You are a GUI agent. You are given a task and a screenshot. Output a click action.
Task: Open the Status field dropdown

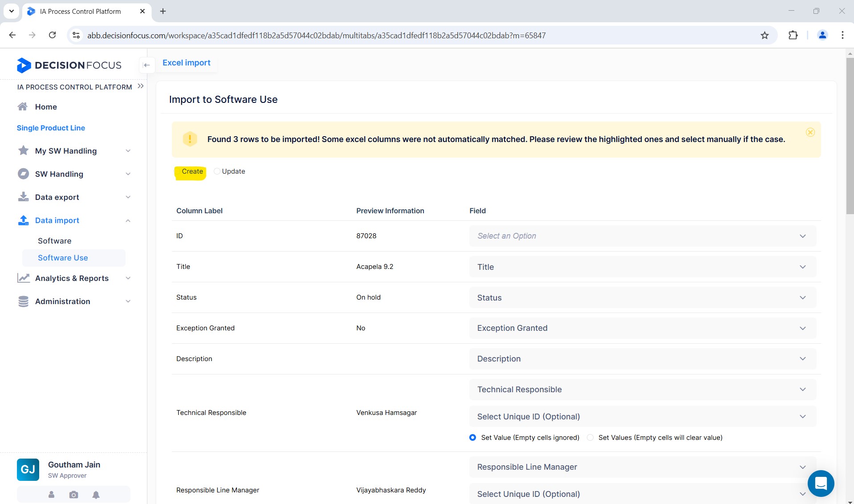643,297
